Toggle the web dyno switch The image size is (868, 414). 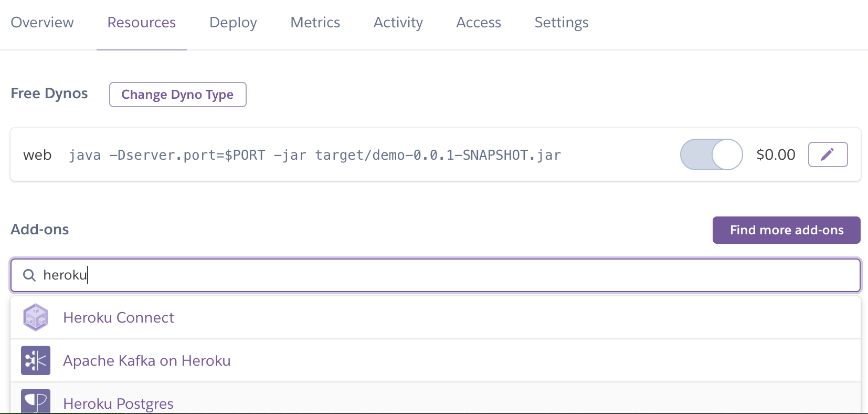711,154
